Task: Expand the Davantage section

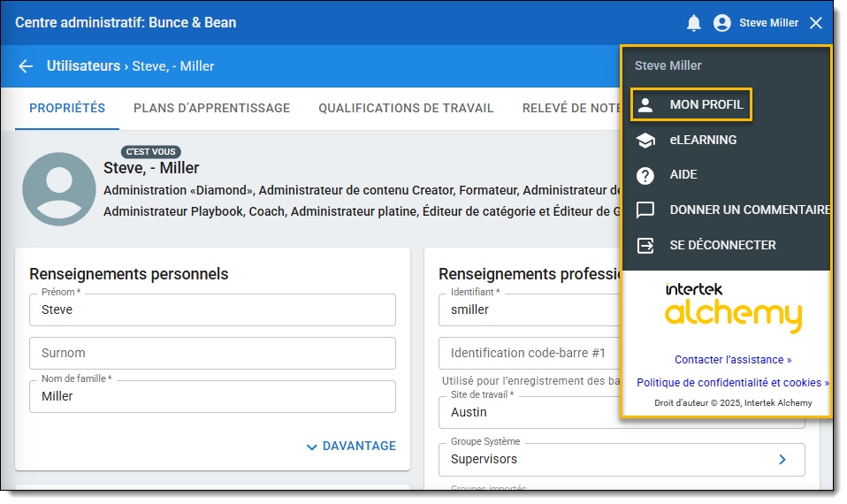Action: [x=351, y=447]
